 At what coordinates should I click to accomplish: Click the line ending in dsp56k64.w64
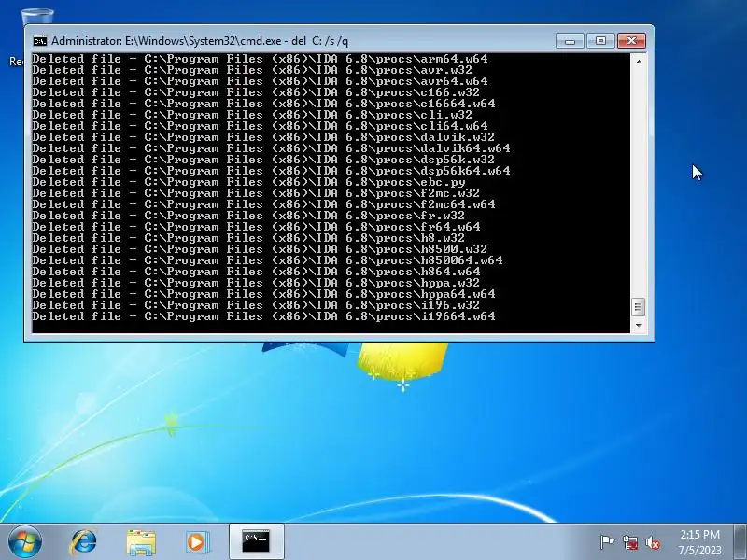click(x=271, y=171)
